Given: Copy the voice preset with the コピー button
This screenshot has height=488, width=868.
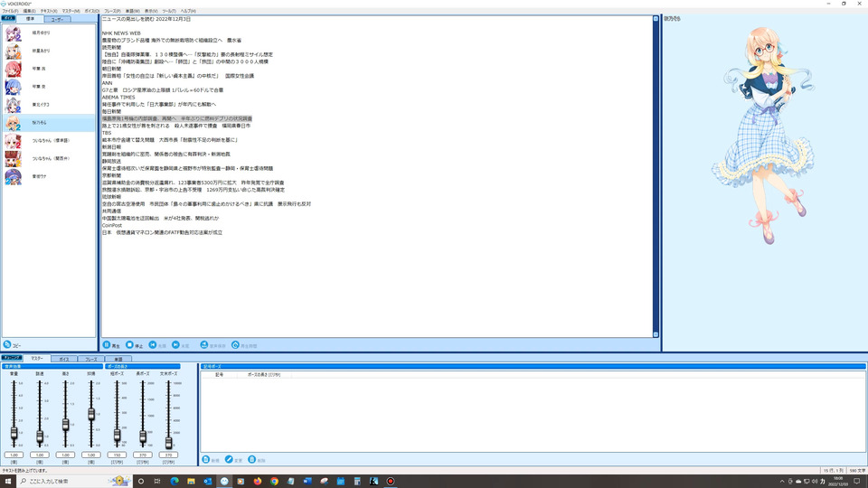Looking at the screenshot, I should [x=12, y=344].
